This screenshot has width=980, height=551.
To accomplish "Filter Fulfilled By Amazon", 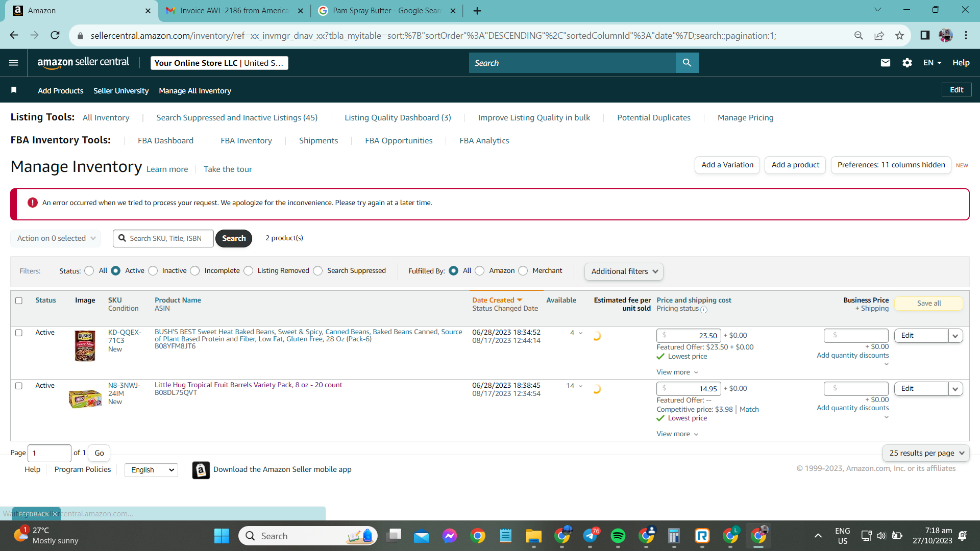I will tap(480, 271).
